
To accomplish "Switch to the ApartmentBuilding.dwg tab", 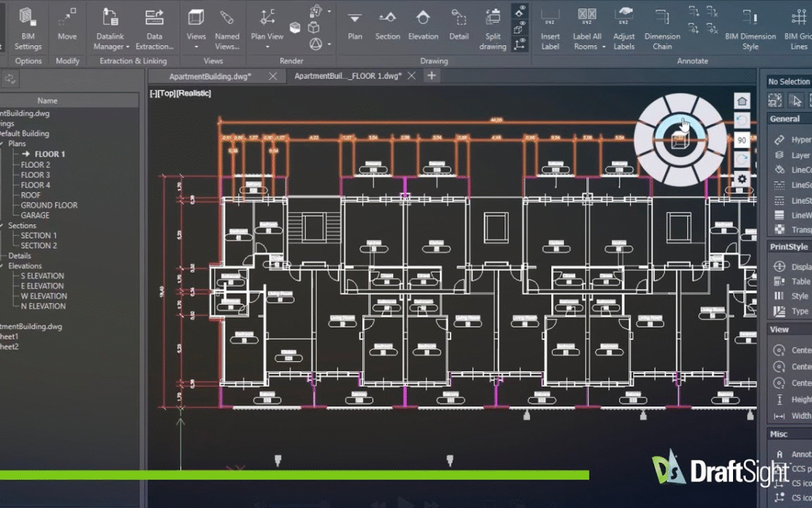I will [210, 76].
